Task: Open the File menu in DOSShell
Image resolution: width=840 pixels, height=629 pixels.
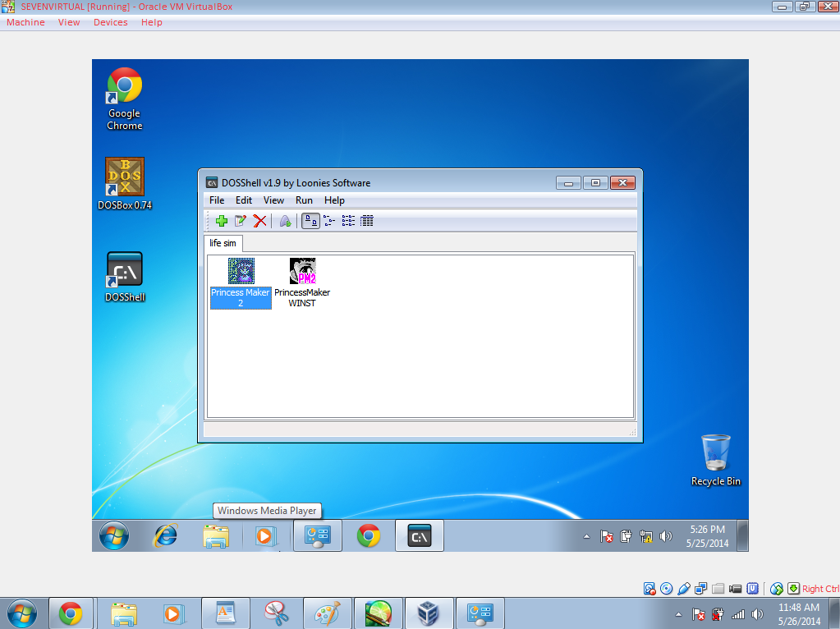Action: 217,200
